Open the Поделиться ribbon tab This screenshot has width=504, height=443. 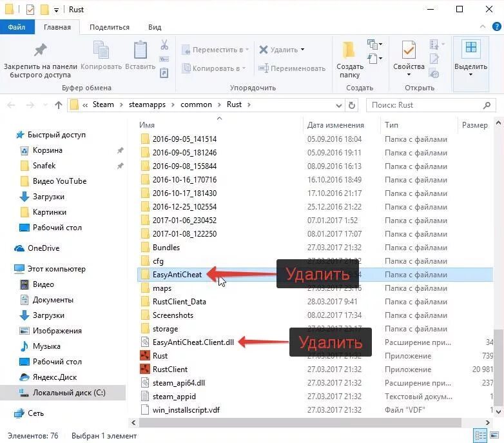pyautogui.click(x=110, y=27)
